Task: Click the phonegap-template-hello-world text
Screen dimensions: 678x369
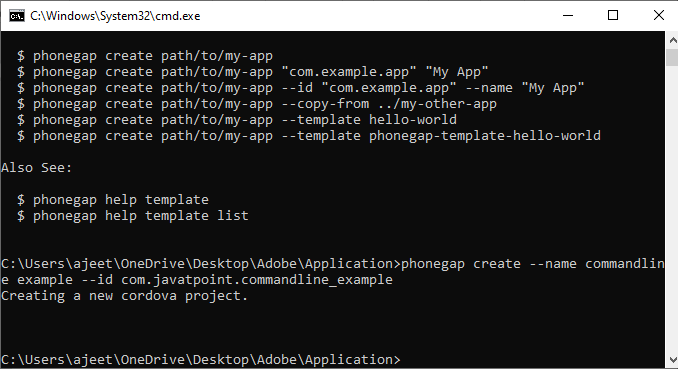Action: (x=485, y=136)
